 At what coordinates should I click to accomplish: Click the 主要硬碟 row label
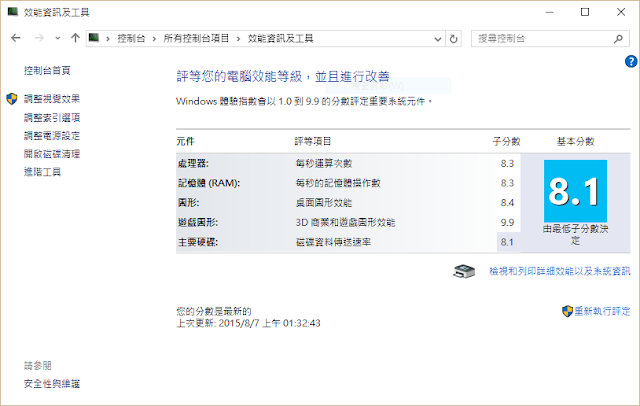198,242
